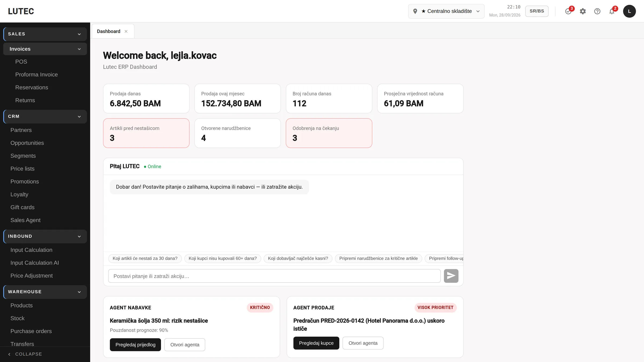644x362 pixels.
Task: Send the message with the arrow icon
Action: (x=451, y=276)
